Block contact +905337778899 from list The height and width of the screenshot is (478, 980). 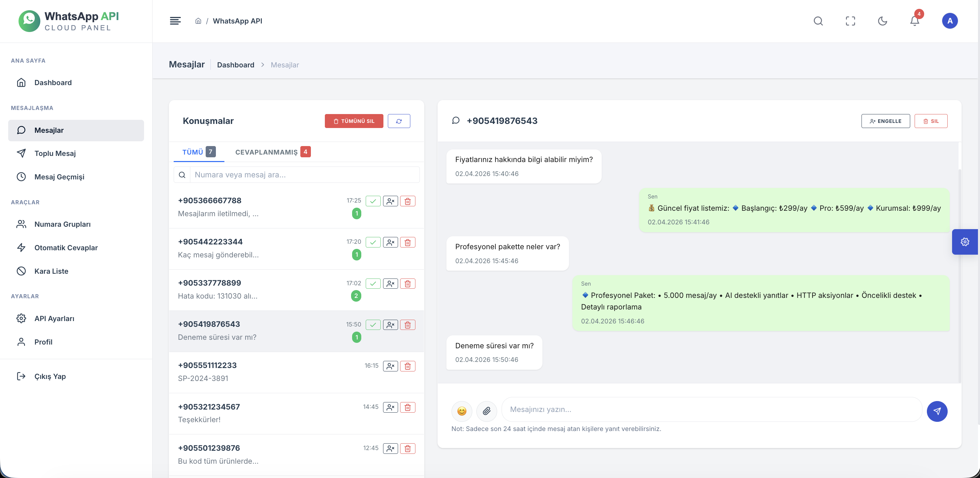390,284
